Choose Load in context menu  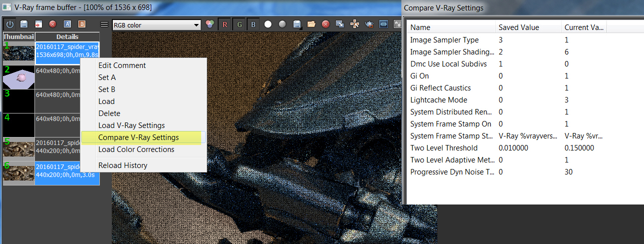pyautogui.click(x=144, y=101)
